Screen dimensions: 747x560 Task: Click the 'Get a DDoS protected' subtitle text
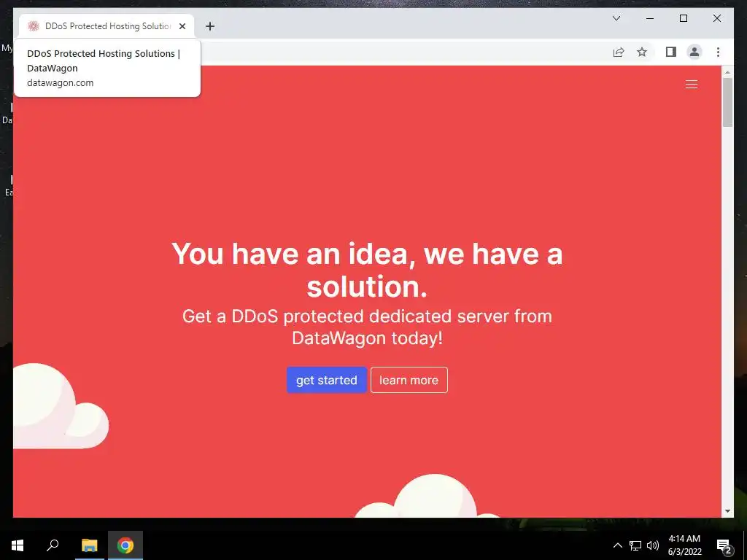pyautogui.click(x=367, y=327)
